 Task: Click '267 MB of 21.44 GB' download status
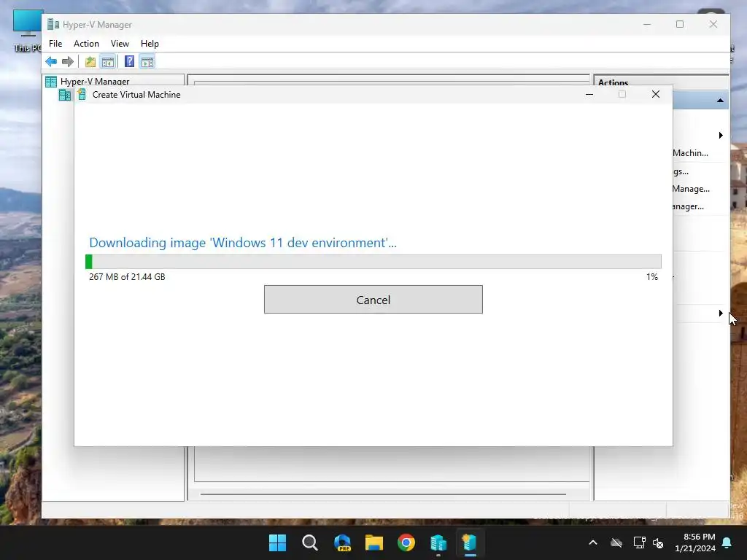(127, 276)
